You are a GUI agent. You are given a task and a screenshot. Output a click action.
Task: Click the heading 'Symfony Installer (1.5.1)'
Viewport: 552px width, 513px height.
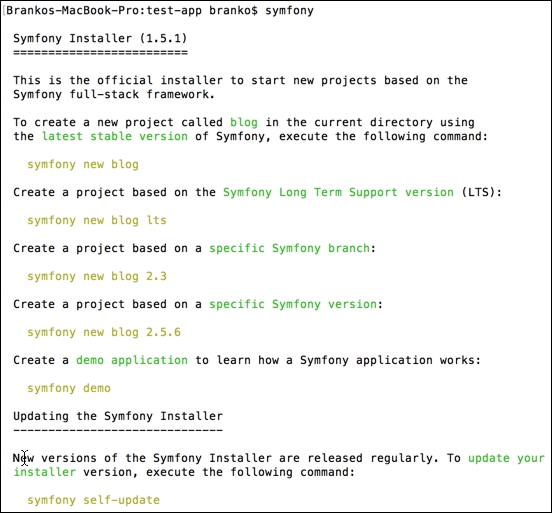click(100, 38)
